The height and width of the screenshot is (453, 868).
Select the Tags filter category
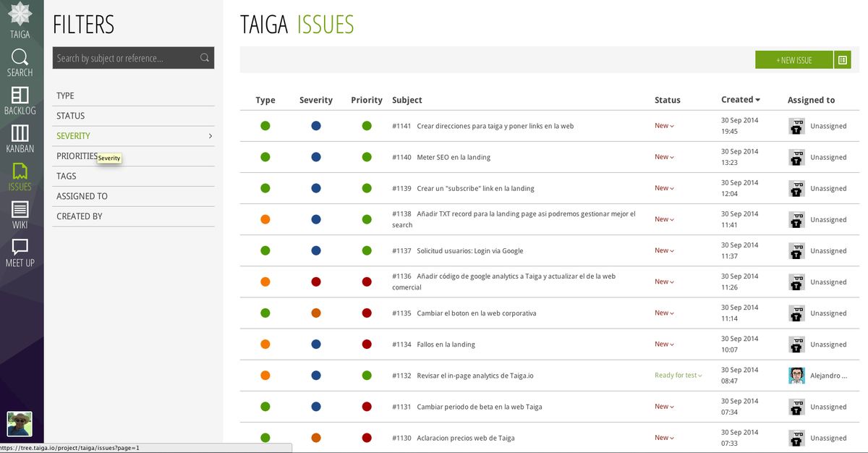[x=67, y=176]
